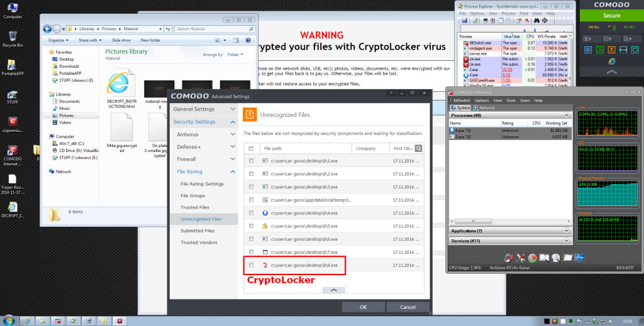Tick the checkbox for desktop\8\1.exe
This screenshot has width=644, height=326.
coord(252,161)
